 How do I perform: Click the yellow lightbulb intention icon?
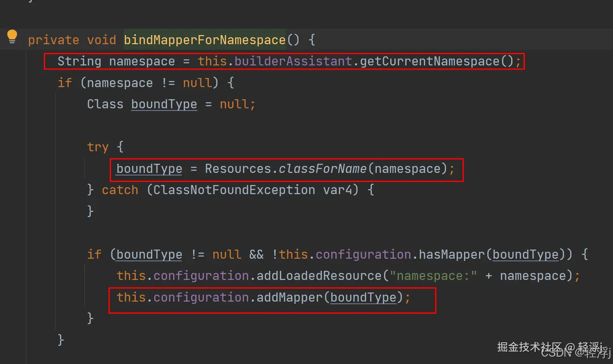click(12, 37)
